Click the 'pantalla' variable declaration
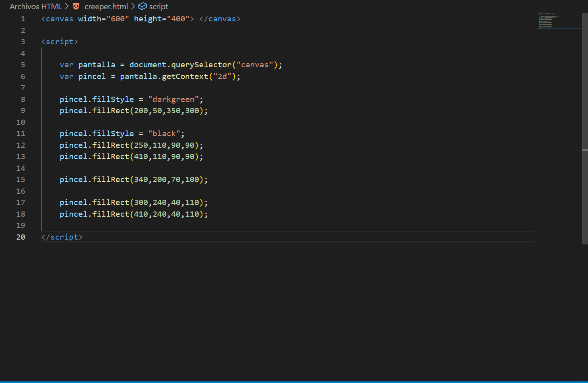 pos(97,65)
